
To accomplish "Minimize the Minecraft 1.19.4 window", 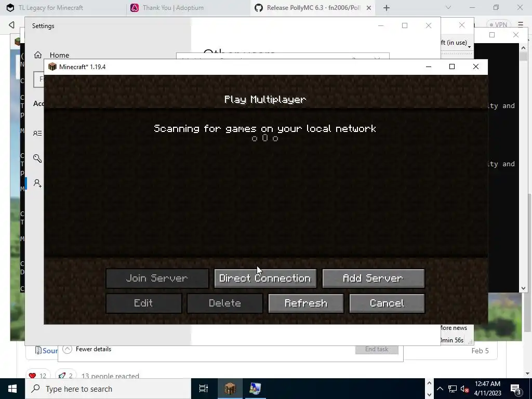I will point(429,67).
